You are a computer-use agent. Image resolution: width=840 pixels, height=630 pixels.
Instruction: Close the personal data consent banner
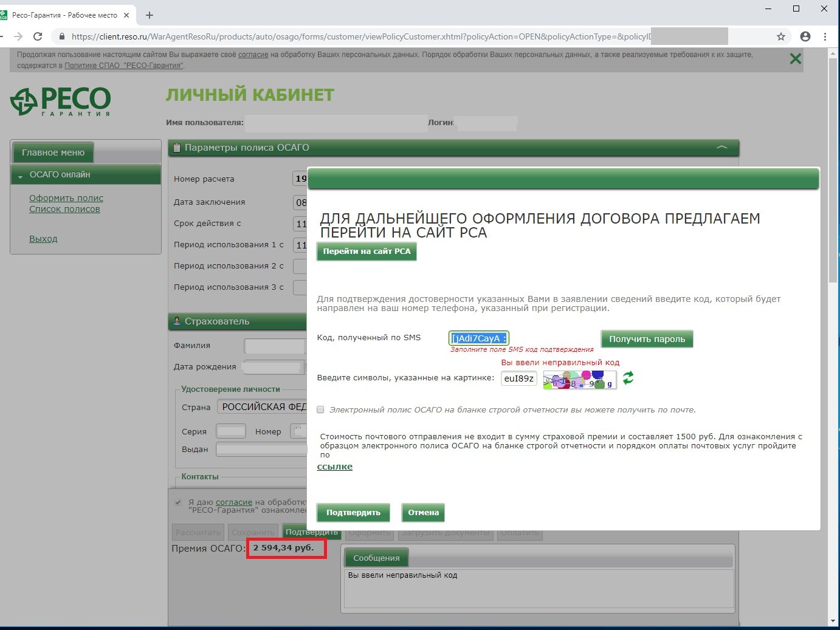pos(795,59)
